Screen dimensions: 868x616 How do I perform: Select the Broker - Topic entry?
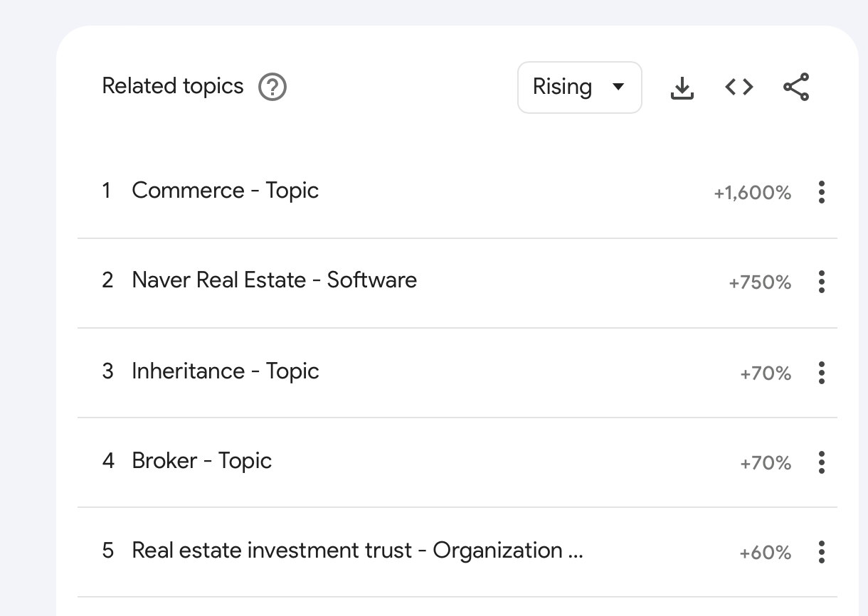[201, 461]
